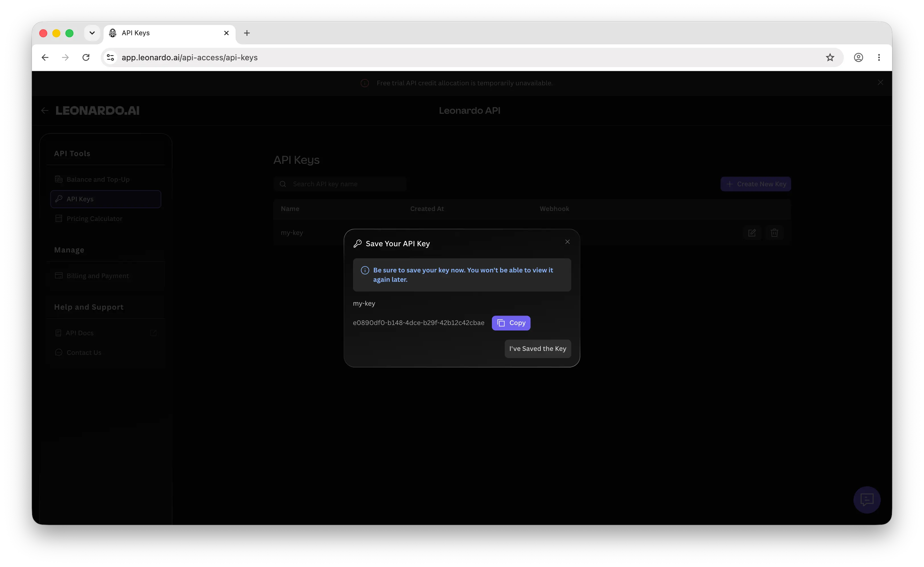Click the external link icon beside API Docs
The width and height of the screenshot is (924, 567).
click(x=153, y=333)
